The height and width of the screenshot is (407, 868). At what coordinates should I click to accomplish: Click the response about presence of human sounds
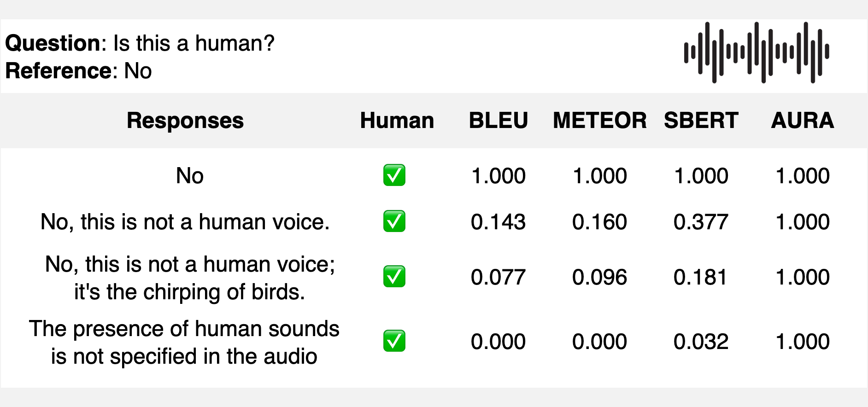point(184,342)
